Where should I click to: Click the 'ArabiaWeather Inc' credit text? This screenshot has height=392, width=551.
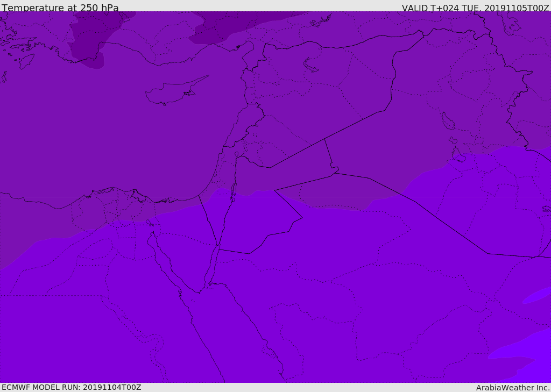pos(513,388)
